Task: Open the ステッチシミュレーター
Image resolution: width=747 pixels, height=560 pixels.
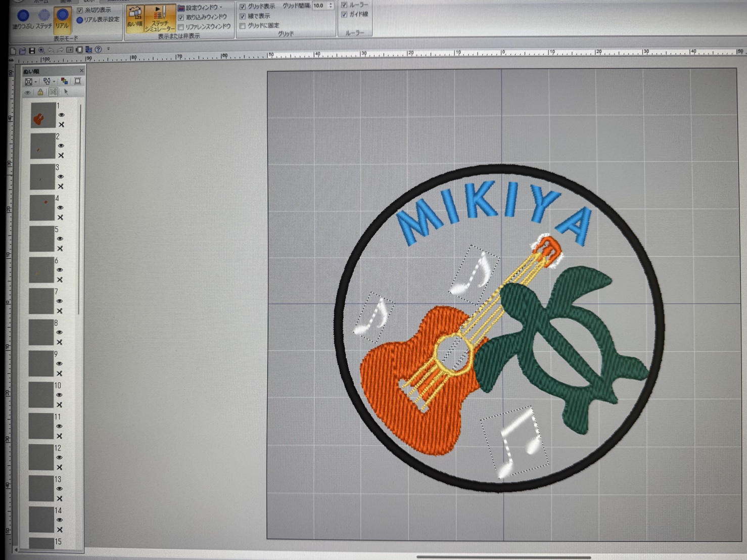Action: (160, 19)
